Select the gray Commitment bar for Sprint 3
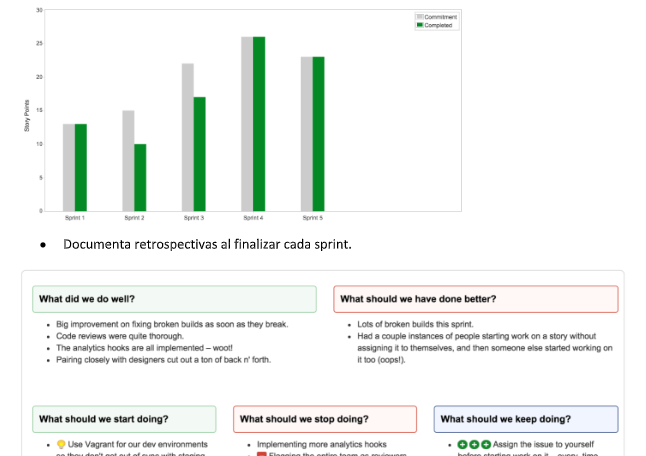Image resolution: width=646 pixels, height=456 pixels. coord(187,137)
